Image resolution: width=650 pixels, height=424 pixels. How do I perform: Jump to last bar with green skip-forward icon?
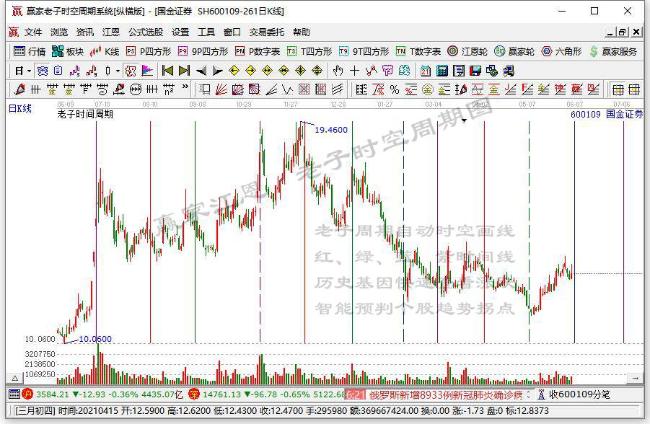[x=184, y=71]
